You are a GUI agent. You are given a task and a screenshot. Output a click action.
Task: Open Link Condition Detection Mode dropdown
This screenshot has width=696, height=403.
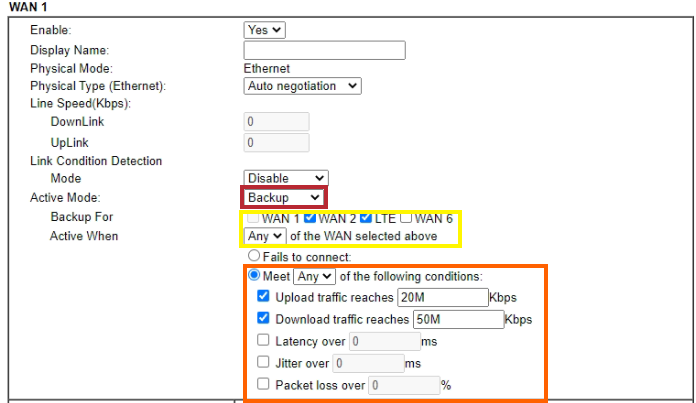point(286,178)
